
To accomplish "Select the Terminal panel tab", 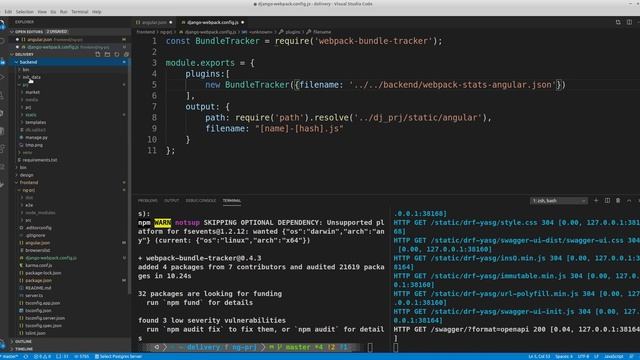I will point(232,201).
